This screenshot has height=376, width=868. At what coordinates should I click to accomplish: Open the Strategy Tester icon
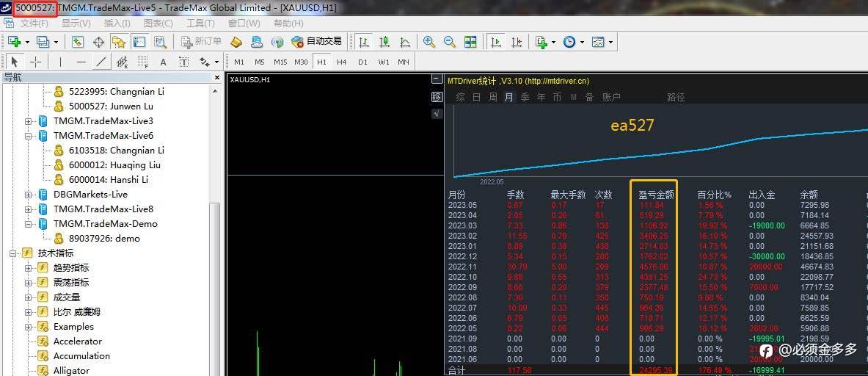click(x=160, y=42)
